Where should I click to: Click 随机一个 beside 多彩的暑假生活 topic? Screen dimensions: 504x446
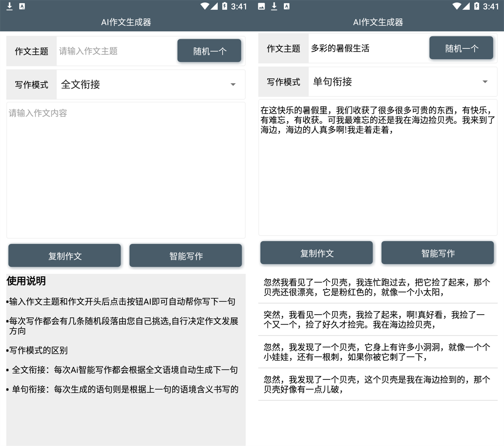[461, 48]
